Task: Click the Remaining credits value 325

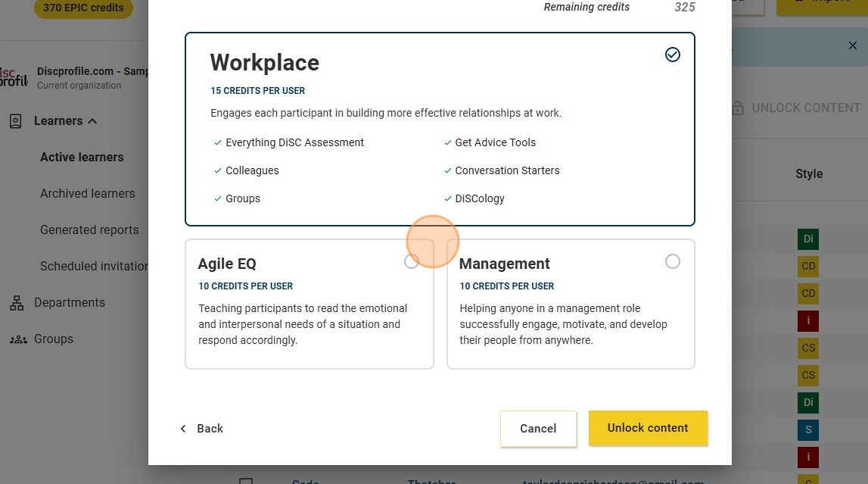Action: point(685,8)
